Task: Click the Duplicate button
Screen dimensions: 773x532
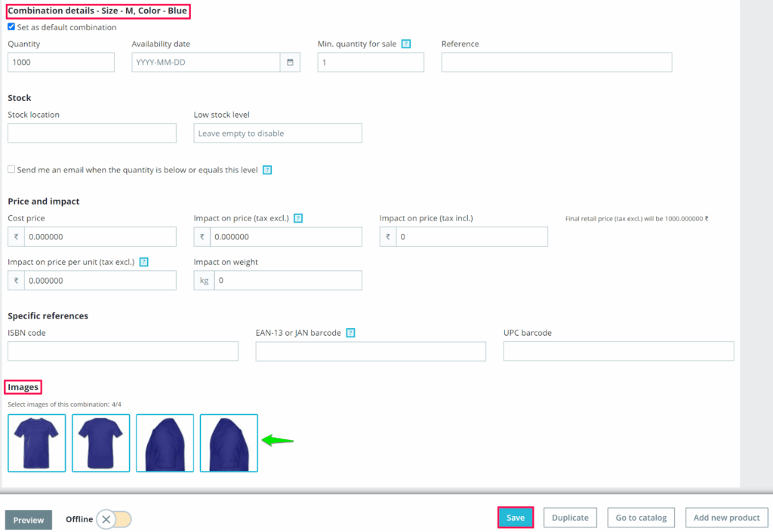Action: click(x=570, y=518)
